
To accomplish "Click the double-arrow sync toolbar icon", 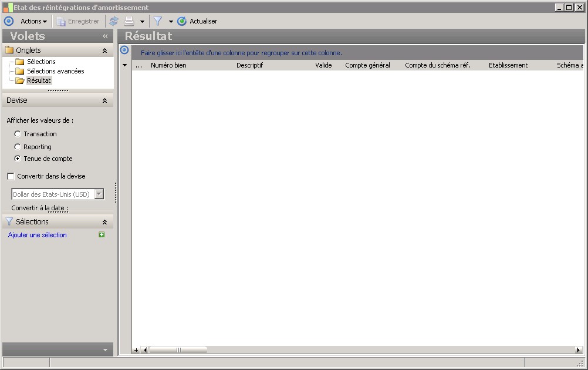I will pyautogui.click(x=114, y=21).
